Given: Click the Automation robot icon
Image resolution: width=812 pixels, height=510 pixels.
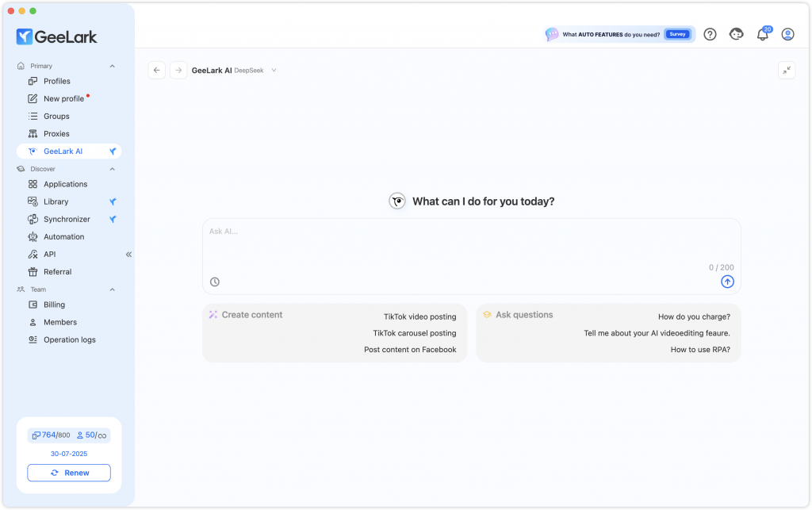Looking at the screenshot, I should point(33,236).
